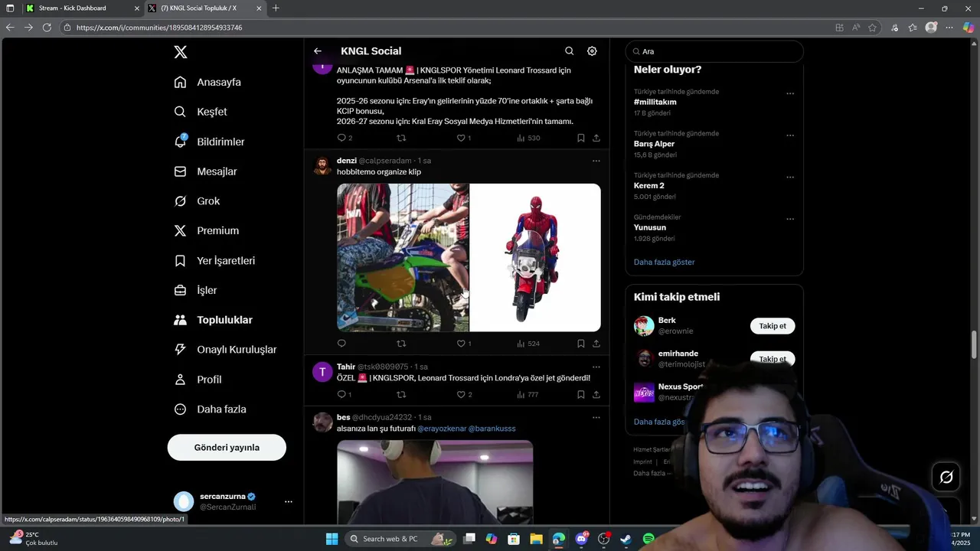This screenshot has width=980, height=551.
Task: Repost denzi's hobbitemo organize klip post
Action: point(401,344)
